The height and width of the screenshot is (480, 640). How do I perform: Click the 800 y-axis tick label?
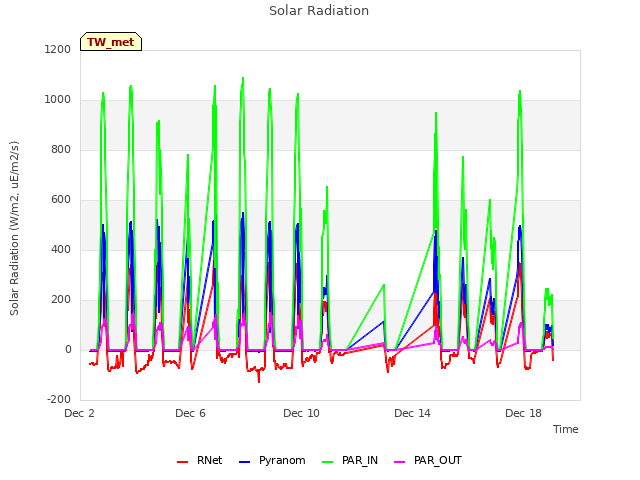[61, 149]
